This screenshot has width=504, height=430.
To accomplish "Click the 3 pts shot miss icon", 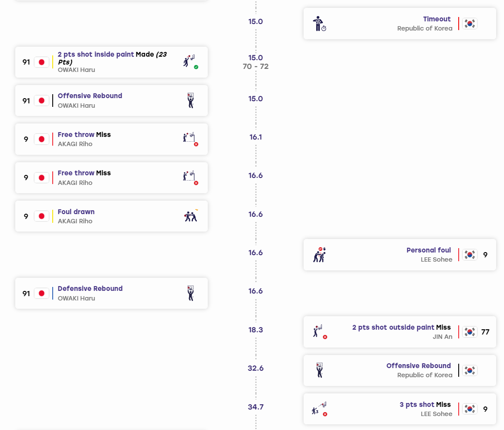I will [319, 409].
